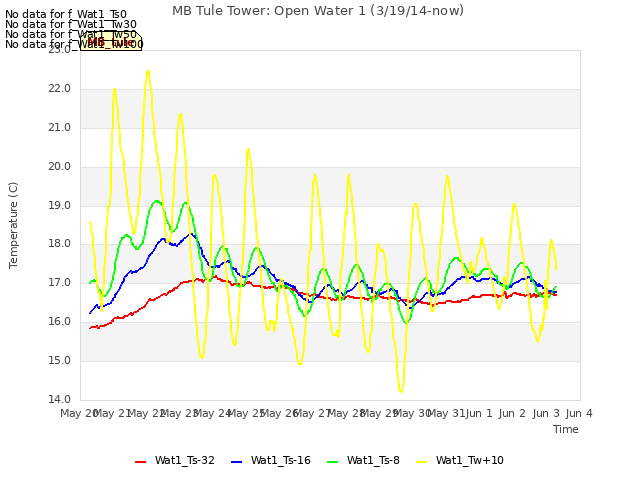The width and height of the screenshot is (640, 480).
Task: Click the Jun 2 x-axis tick label
Action: click(x=512, y=413)
